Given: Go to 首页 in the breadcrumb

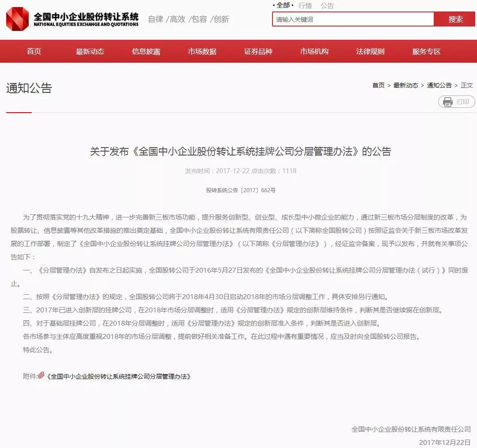Looking at the screenshot, I should coord(379,85).
